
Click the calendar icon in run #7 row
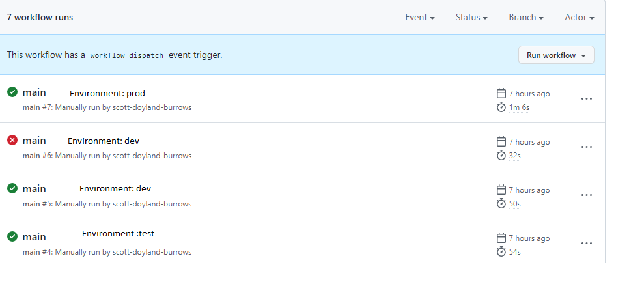pos(501,94)
